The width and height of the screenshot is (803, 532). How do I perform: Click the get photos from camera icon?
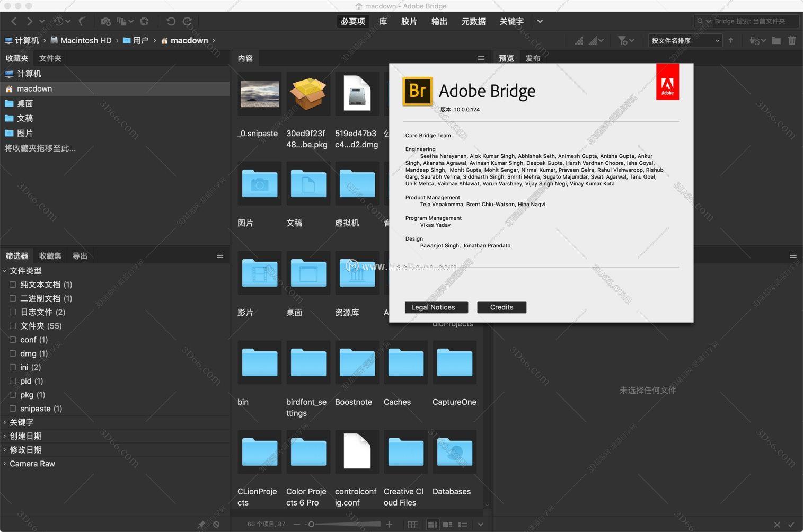[106, 21]
